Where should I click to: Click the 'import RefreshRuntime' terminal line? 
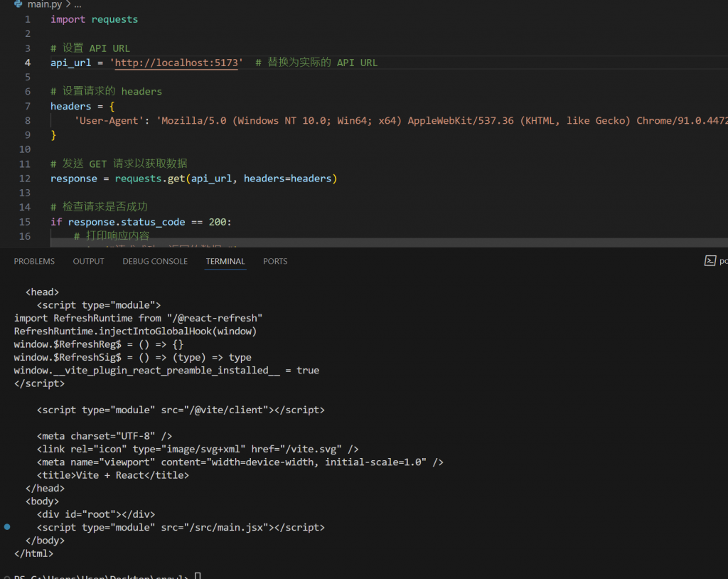[139, 319]
